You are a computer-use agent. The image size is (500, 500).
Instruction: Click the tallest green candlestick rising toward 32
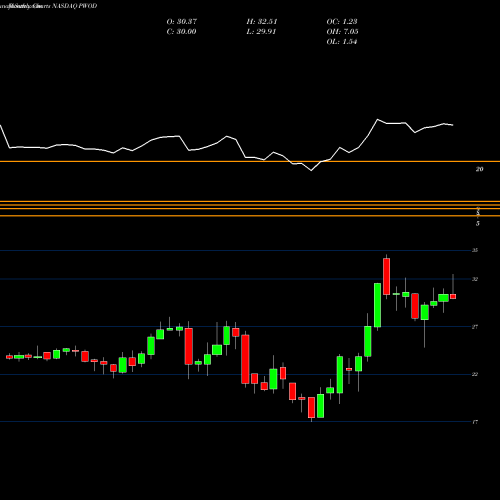pyautogui.click(x=377, y=305)
